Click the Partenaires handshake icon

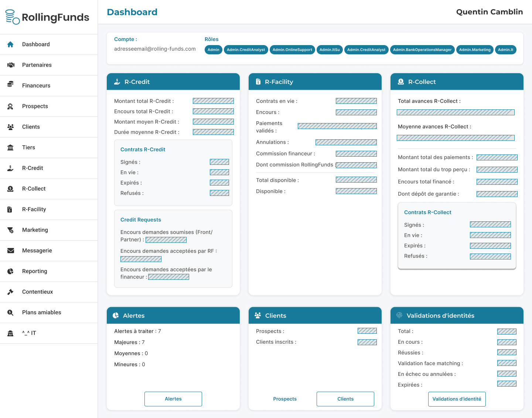[11, 65]
